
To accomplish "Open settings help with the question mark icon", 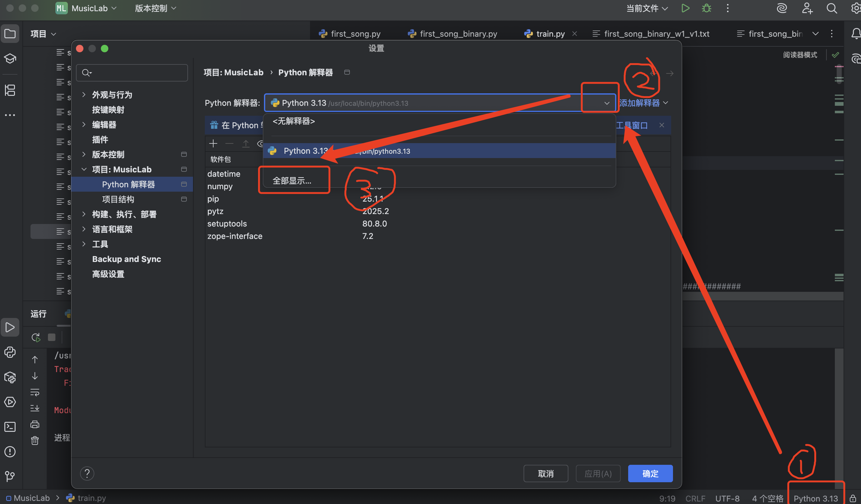I will pos(87,473).
